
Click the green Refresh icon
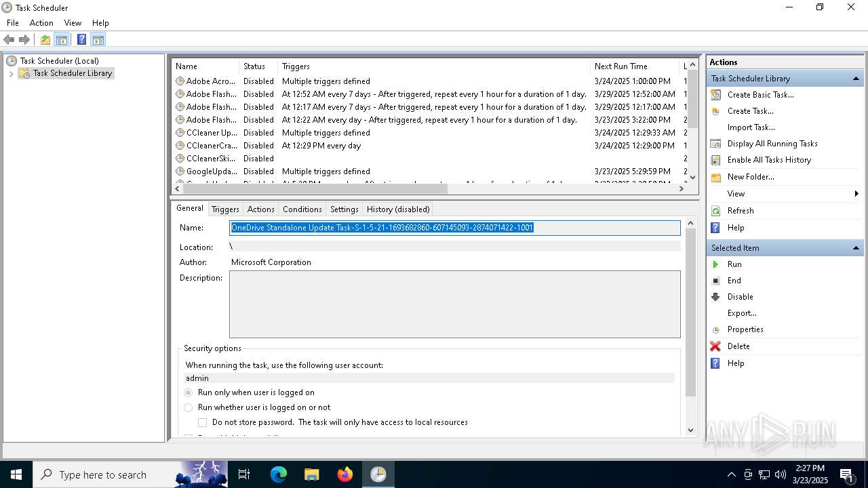(715, 211)
